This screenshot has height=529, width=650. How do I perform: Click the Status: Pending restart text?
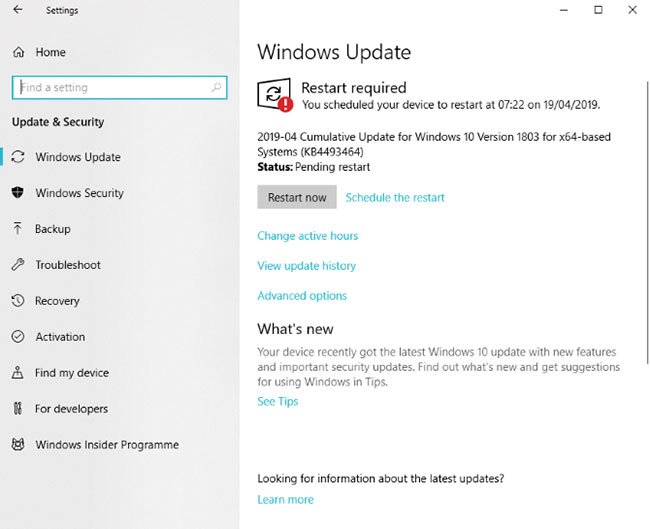click(x=313, y=167)
